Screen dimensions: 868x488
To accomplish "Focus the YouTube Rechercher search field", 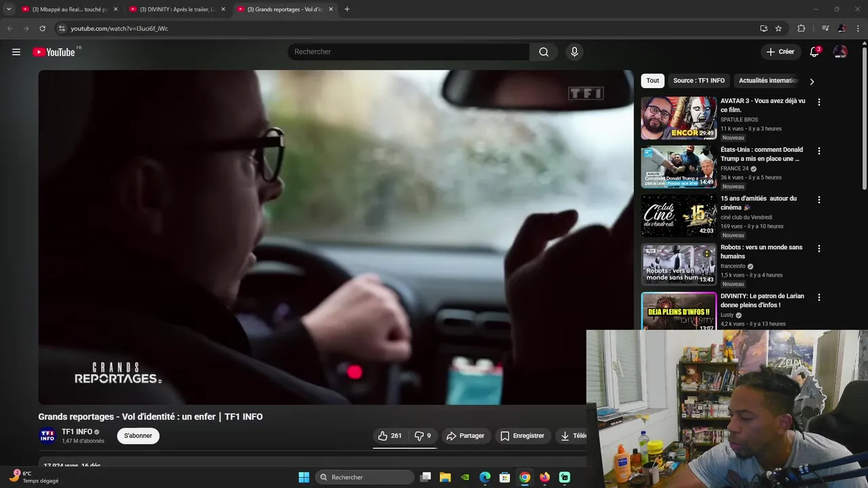I will click(x=409, y=52).
